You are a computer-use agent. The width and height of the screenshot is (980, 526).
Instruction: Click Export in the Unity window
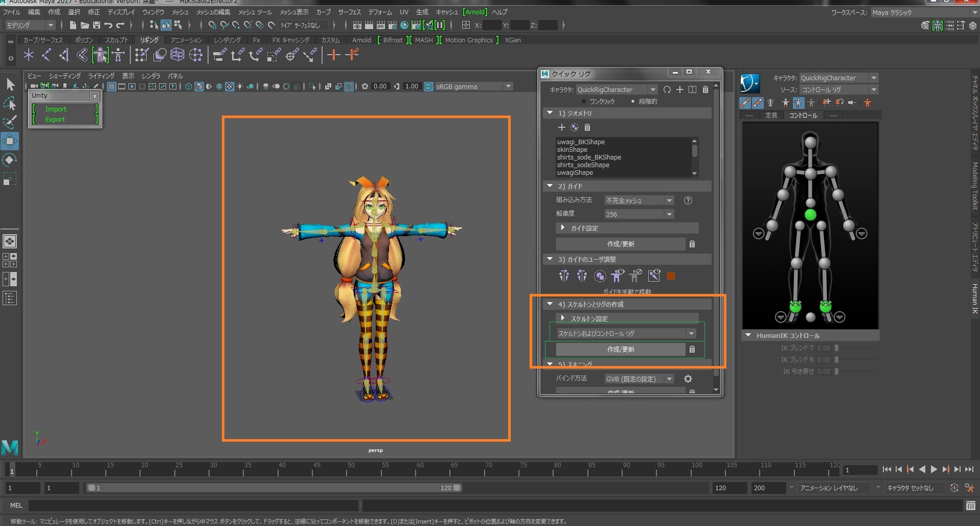55,120
